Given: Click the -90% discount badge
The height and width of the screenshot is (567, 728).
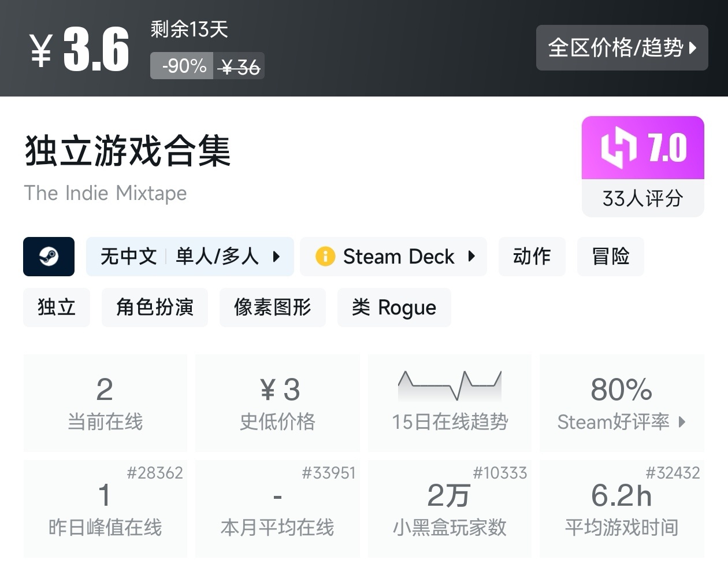Looking at the screenshot, I should [x=183, y=66].
